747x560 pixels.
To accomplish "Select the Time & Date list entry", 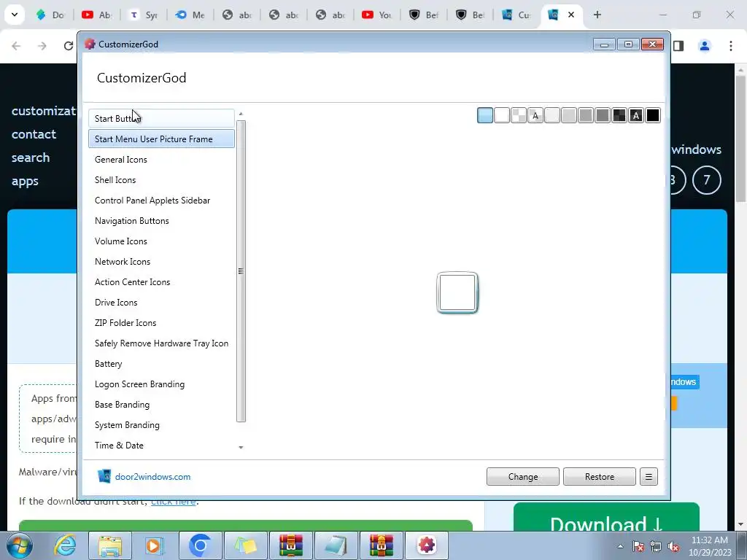I will pyautogui.click(x=161, y=446).
